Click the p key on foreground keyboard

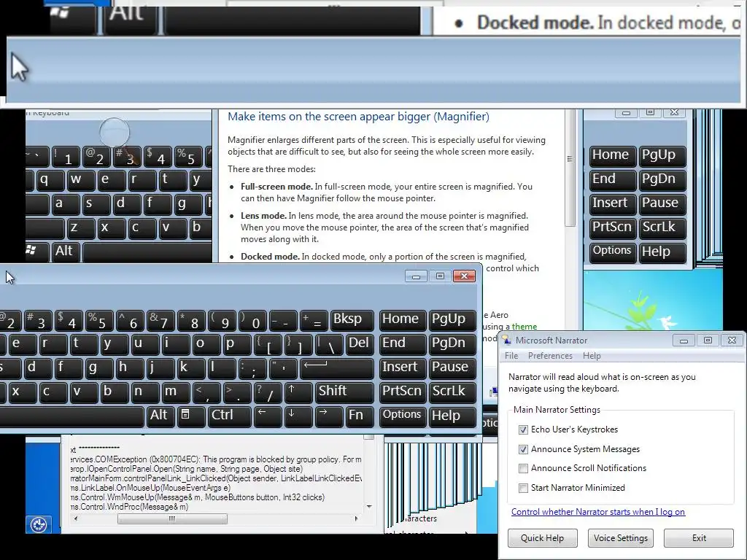[x=237, y=344]
